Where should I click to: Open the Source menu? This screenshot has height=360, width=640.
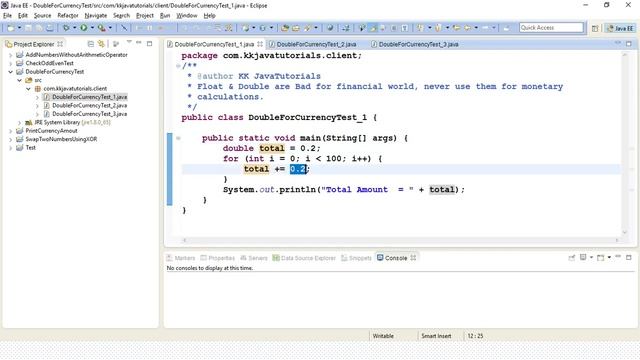pyautogui.click(x=42, y=16)
